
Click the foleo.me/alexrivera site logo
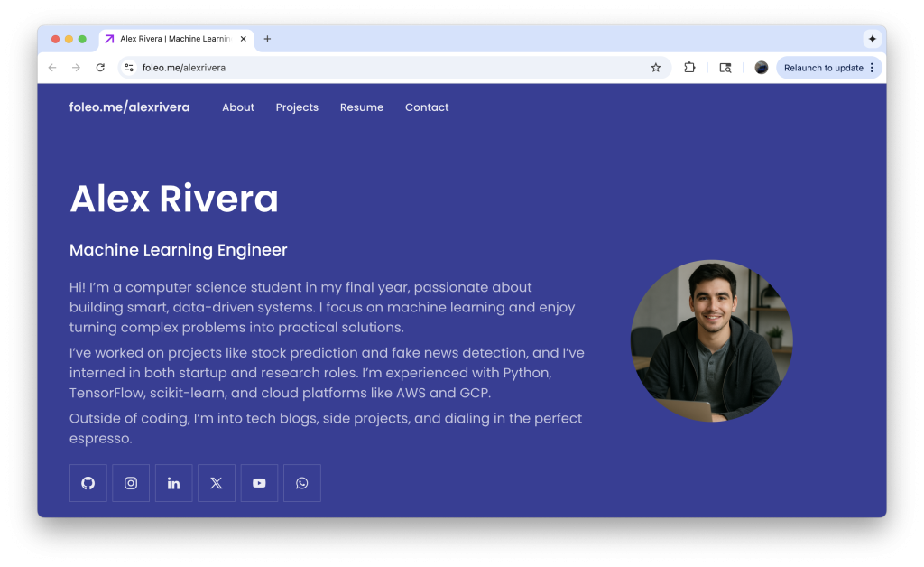tap(129, 107)
